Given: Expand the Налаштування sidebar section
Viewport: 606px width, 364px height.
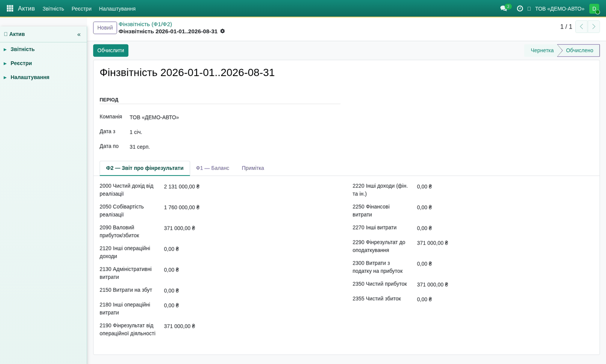Looking at the screenshot, I should [30, 77].
